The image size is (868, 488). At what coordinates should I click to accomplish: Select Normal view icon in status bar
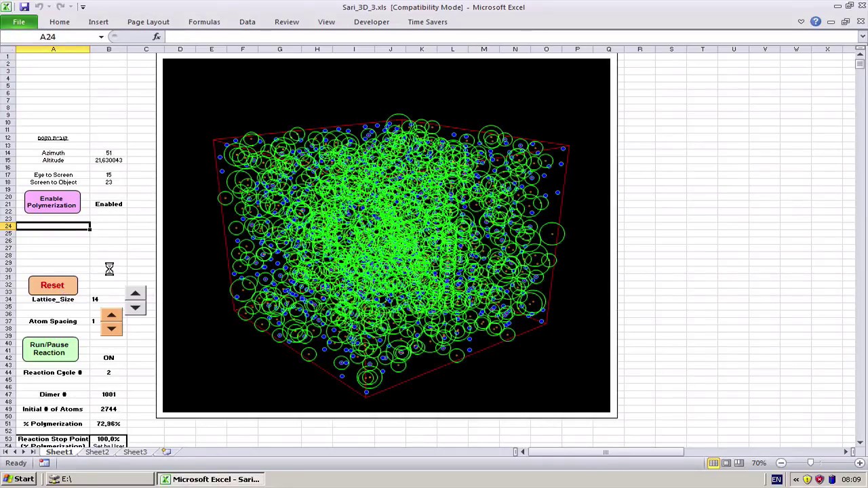click(x=713, y=463)
